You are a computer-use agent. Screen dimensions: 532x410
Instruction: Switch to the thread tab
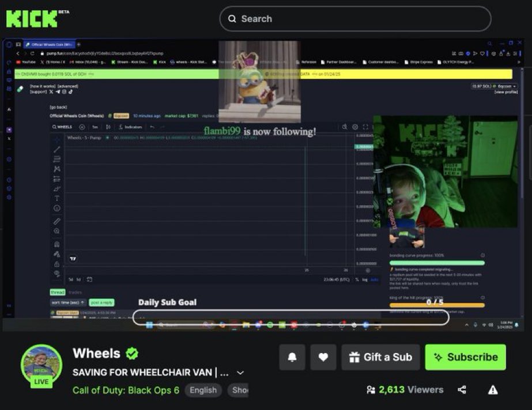click(57, 292)
